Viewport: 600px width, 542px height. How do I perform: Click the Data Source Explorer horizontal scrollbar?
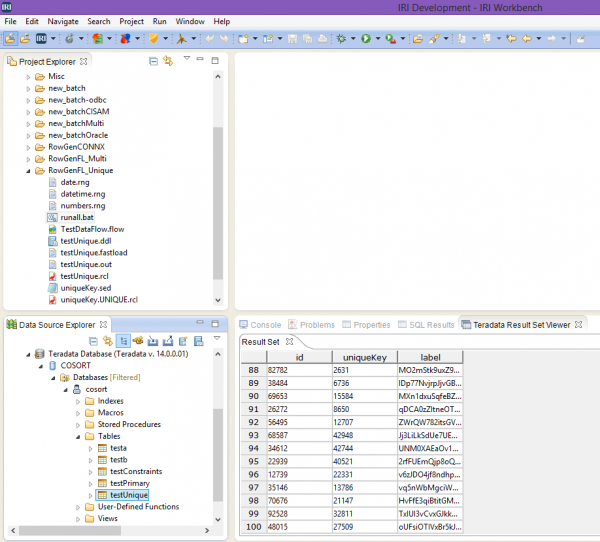pyautogui.click(x=70, y=531)
